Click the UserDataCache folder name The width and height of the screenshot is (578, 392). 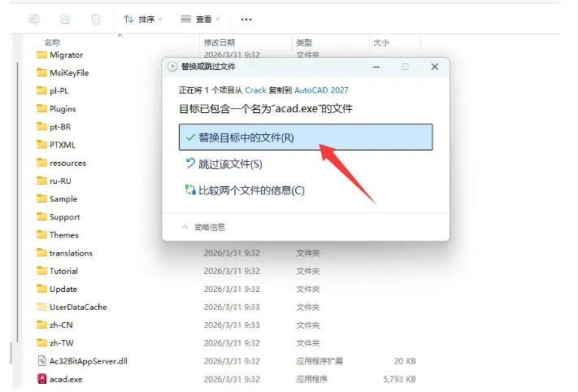pos(78,307)
